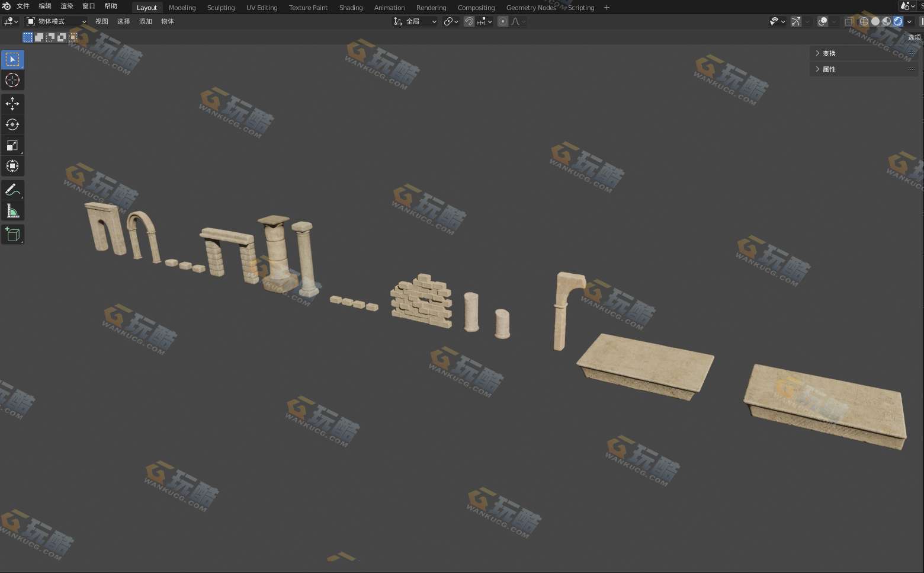Open the 物体 viewport menu
The width and height of the screenshot is (924, 573).
tap(168, 21)
